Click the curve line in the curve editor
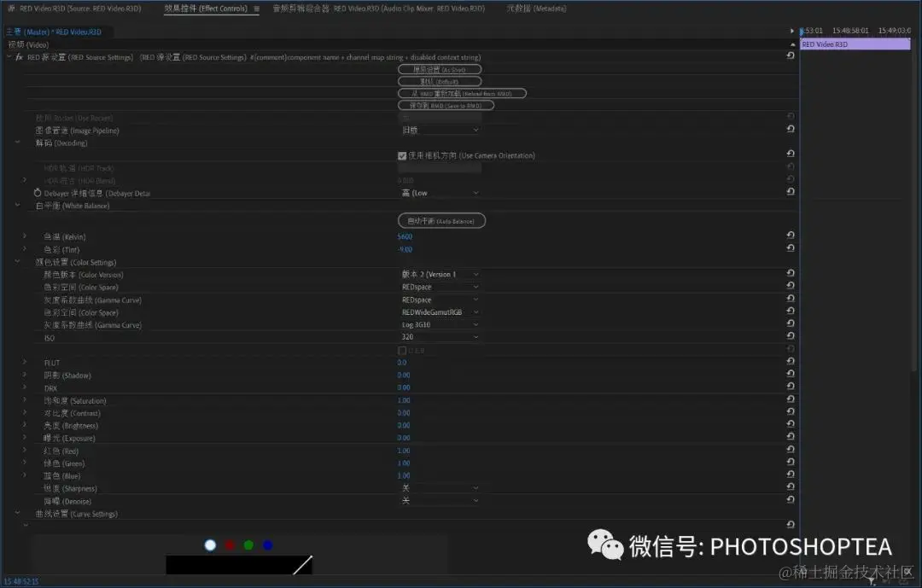The width and height of the screenshot is (922, 588). [303, 564]
